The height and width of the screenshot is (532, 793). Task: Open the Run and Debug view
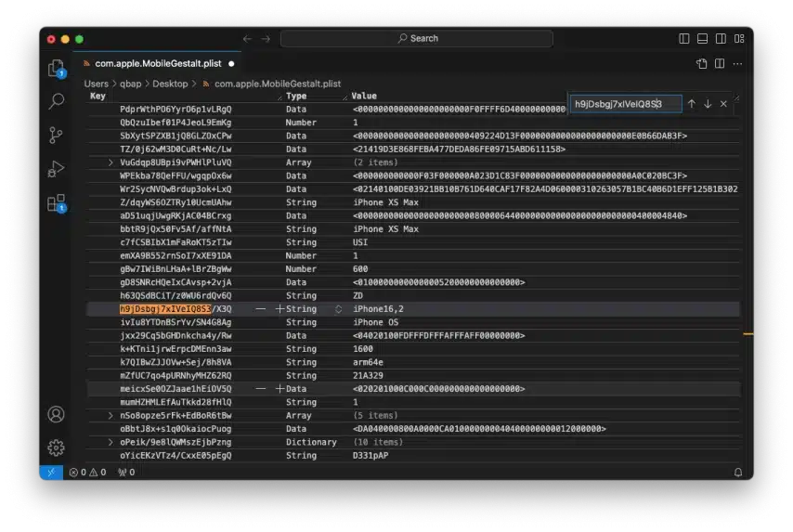pyautogui.click(x=56, y=169)
